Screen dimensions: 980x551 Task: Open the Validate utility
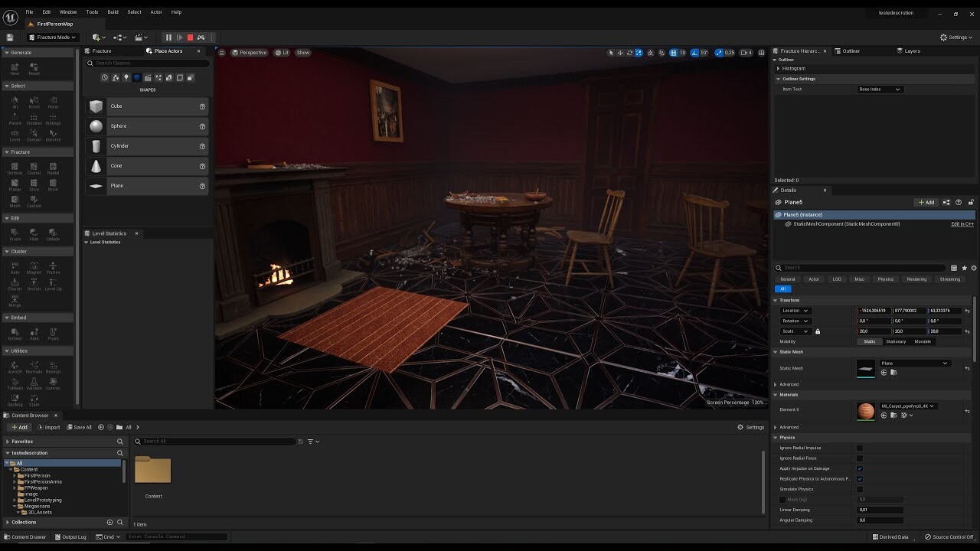point(34,382)
